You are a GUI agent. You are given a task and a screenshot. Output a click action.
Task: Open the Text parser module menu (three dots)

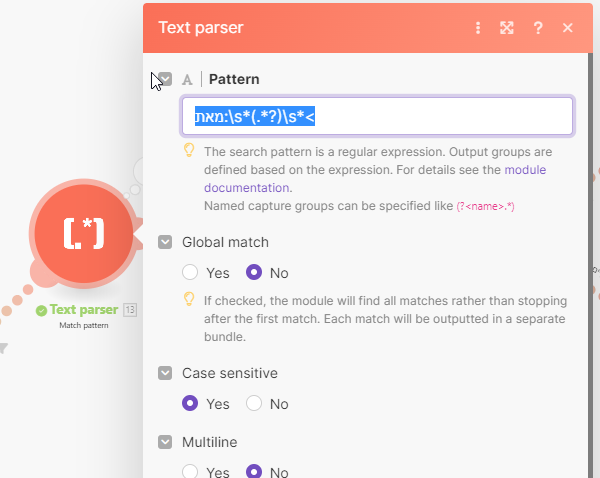tap(478, 28)
